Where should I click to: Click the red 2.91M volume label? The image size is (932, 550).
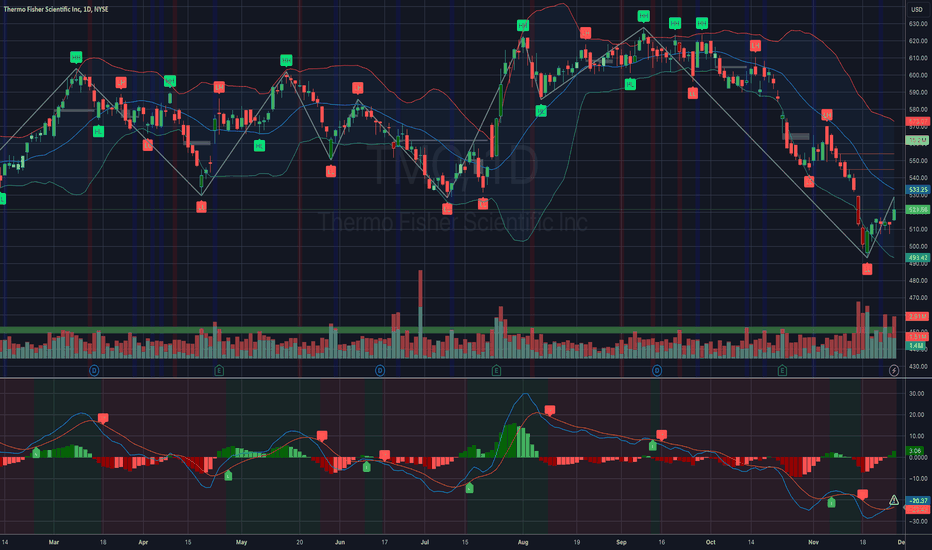pyautogui.click(x=917, y=316)
